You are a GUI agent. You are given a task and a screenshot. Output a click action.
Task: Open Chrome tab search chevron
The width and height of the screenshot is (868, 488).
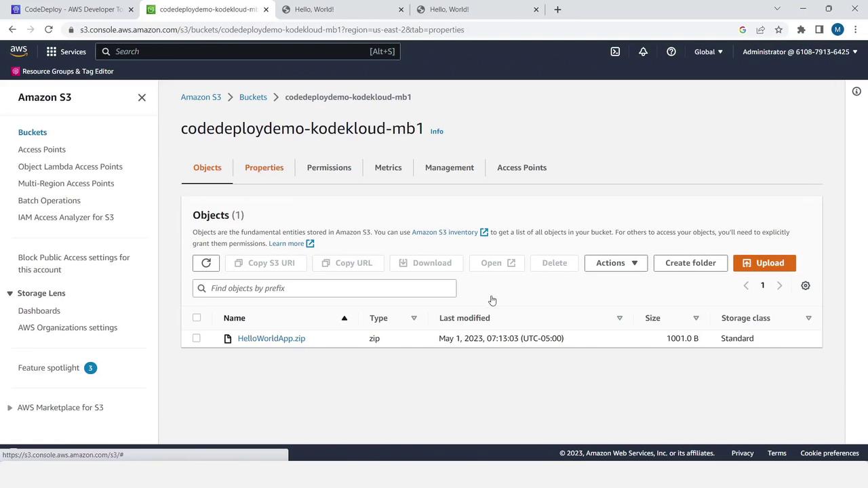(x=777, y=9)
